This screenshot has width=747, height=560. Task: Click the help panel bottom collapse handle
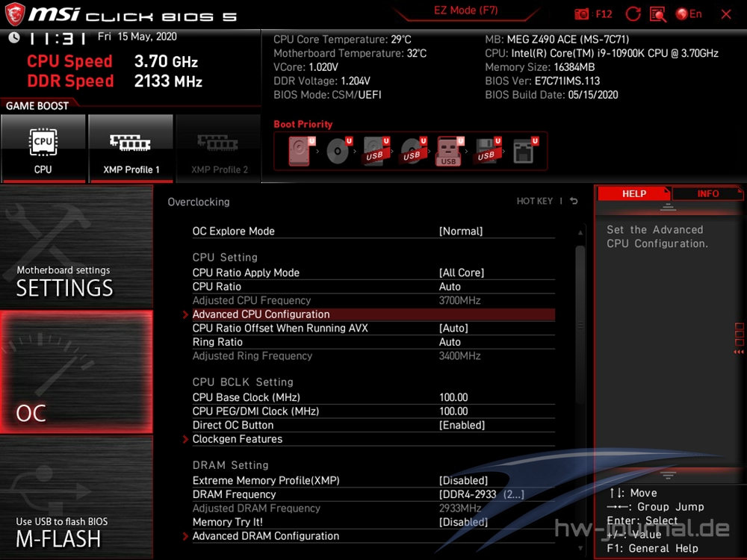668,475
